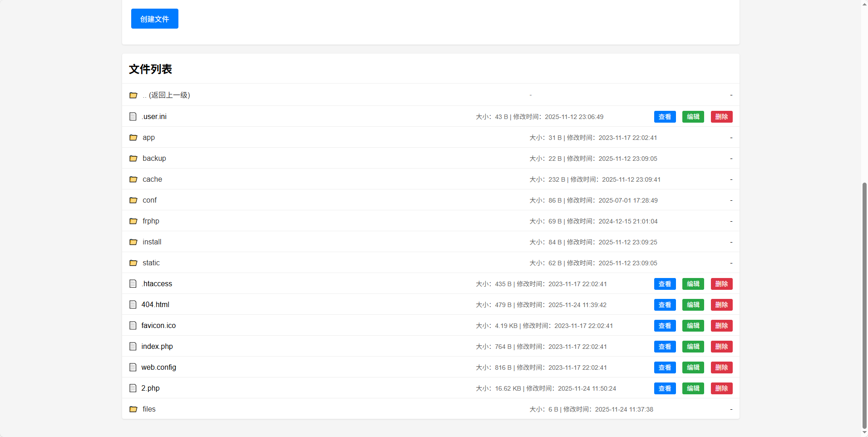Screen dimensions: 868x437
Task: Open the app folder
Action: [x=148, y=138]
